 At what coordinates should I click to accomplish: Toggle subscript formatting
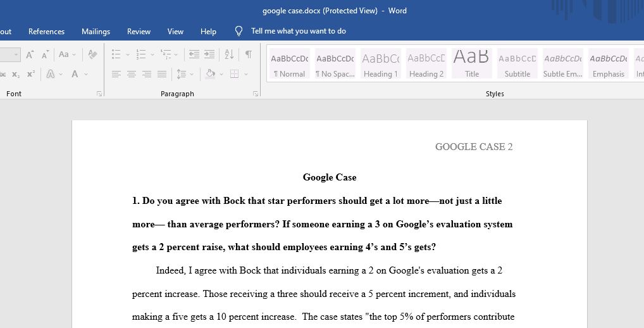16,74
